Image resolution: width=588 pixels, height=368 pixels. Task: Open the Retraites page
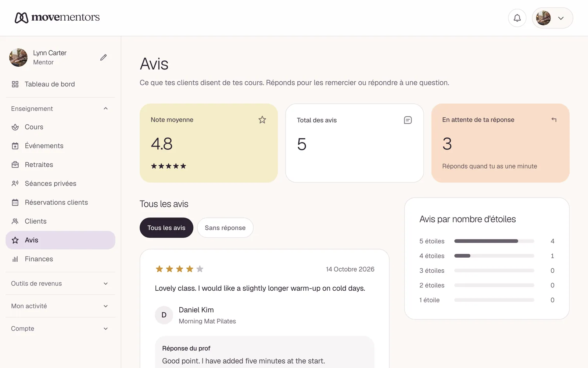(60, 165)
